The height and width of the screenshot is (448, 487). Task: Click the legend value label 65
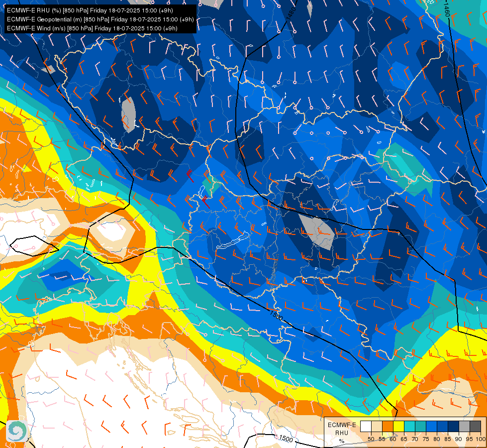click(x=404, y=439)
